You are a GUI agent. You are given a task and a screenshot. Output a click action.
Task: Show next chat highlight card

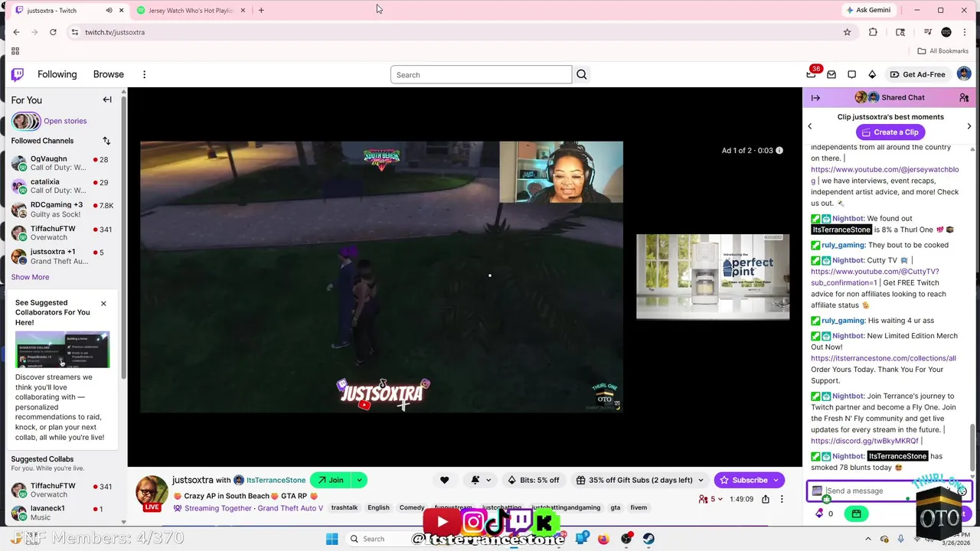pos(969,126)
